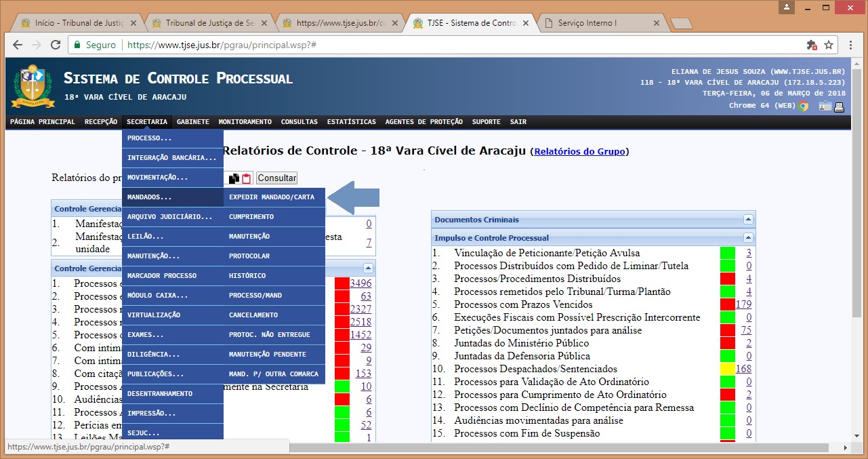The height and width of the screenshot is (459, 868).
Task: Select Expedir Mandado/Carta from the submenu
Action: (x=271, y=197)
